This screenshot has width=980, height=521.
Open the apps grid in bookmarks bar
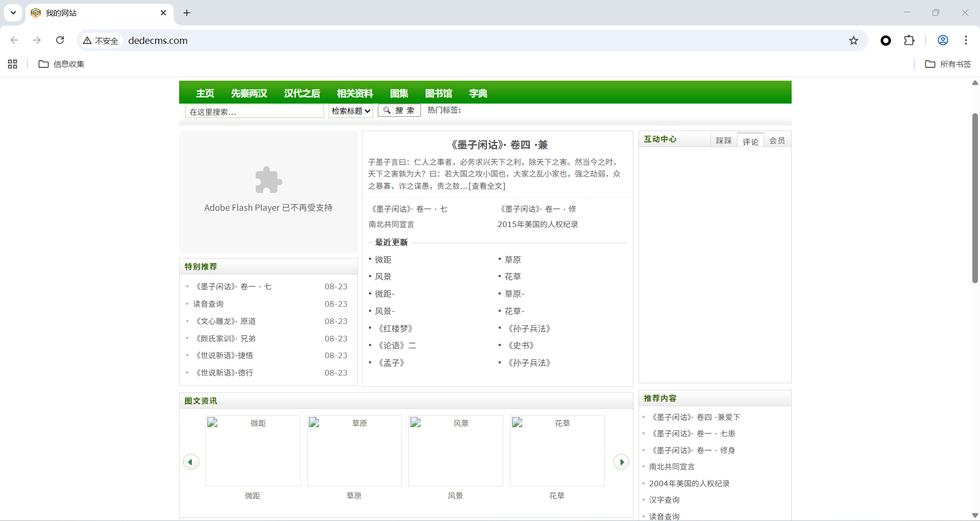click(x=13, y=64)
